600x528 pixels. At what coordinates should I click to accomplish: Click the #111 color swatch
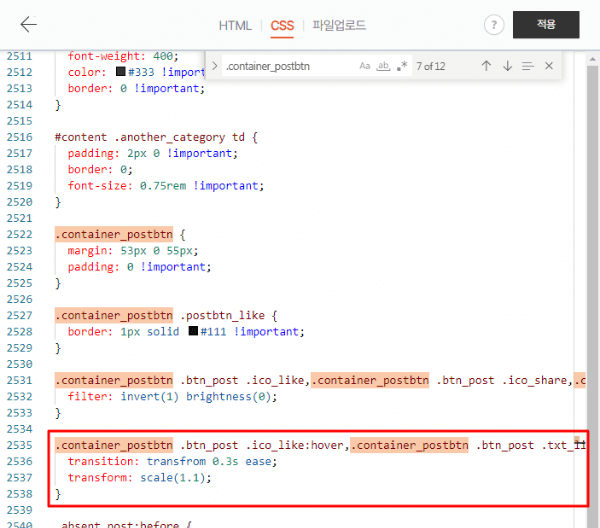point(193,331)
